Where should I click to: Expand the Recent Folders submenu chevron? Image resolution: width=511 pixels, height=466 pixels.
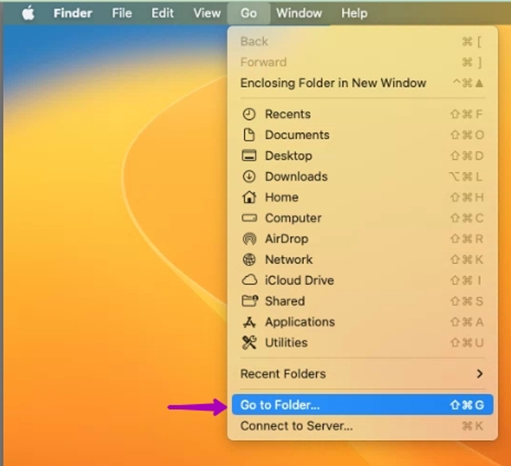479,374
